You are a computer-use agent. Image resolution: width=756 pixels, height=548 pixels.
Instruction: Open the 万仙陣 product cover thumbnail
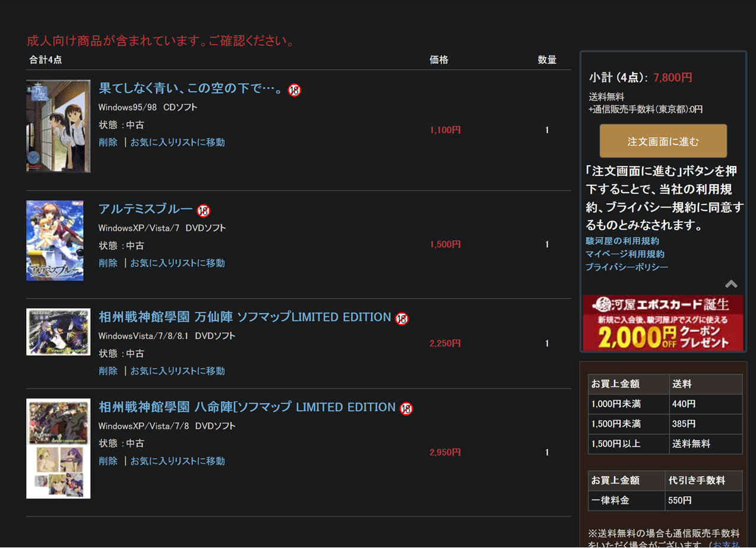58,332
